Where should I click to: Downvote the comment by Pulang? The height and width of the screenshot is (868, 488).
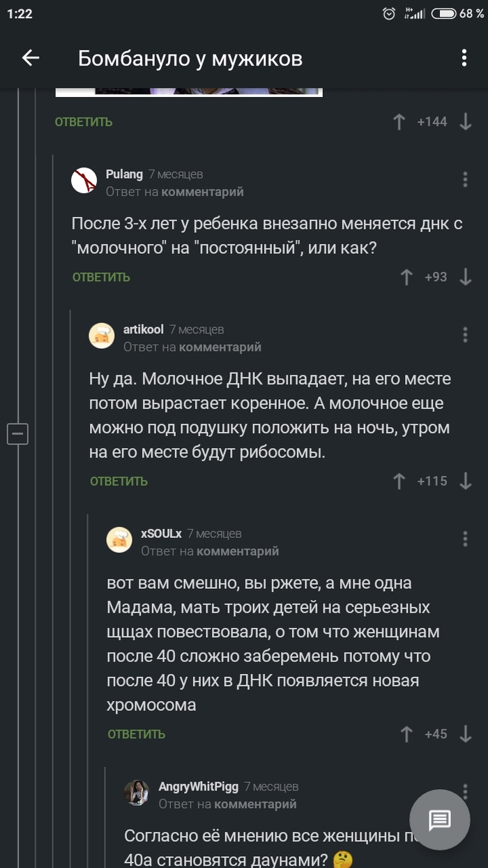point(466,277)
